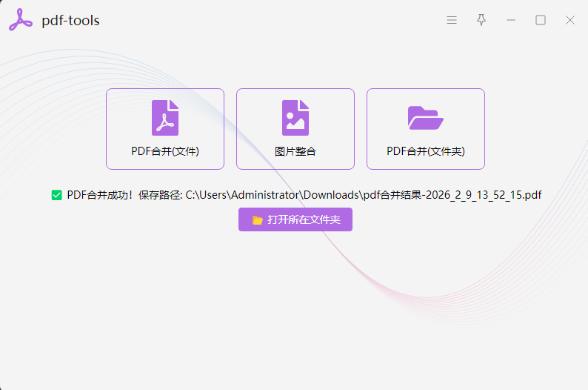Click the green success checkmark icon
The height and width of the screenshot is (390, 588).
click(x=56, y=195)
